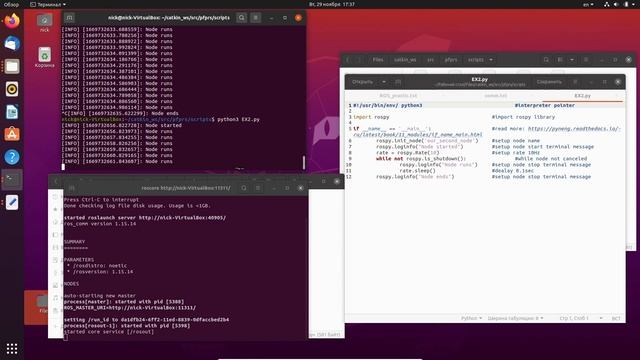Viewport: 640px width, 360px height.
Task: Click 'started roslaunch server' line in roscore terminal
Action: (145, 218)
